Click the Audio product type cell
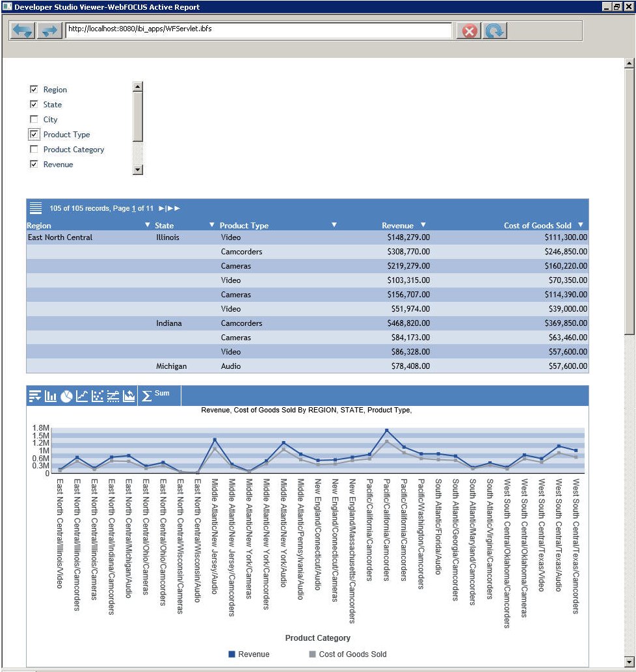Screen dimensions: 636x672 point(231,366)
